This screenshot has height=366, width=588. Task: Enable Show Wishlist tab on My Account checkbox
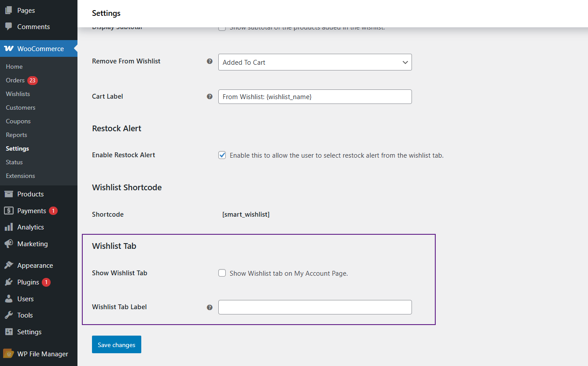(222, 273)
